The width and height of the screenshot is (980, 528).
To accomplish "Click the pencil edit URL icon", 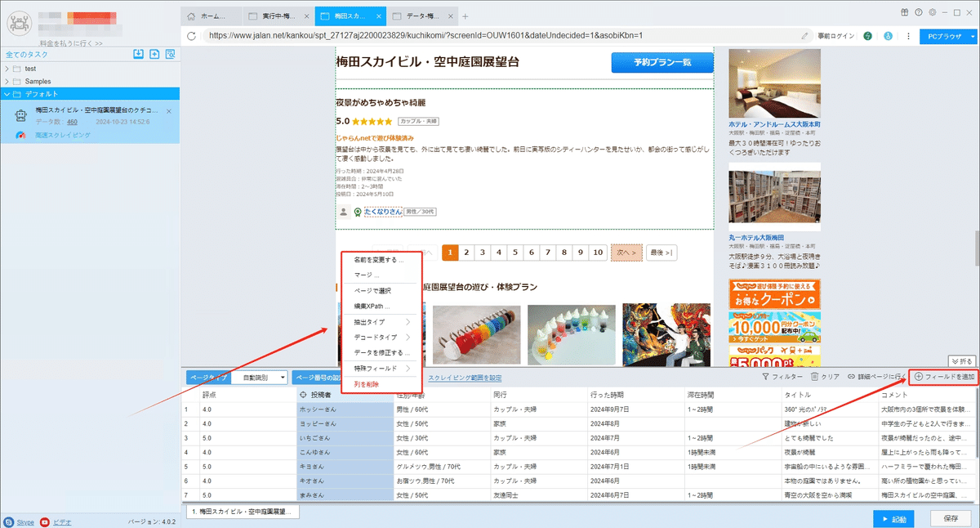I will coord(805,36).
